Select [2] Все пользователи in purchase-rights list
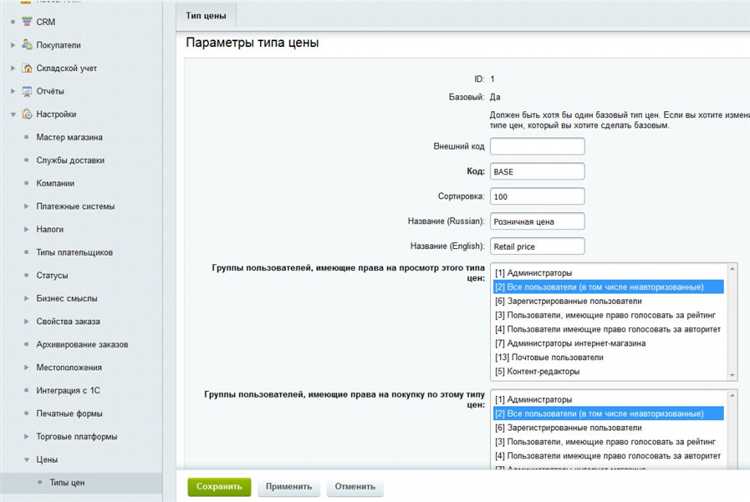Image resolution: width=750 pixels, height=502 pixels. pos(608,414)
